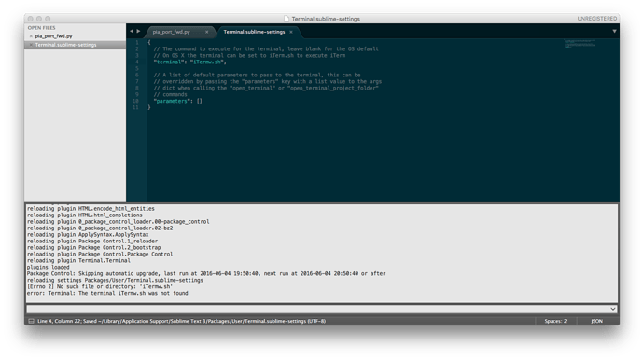This screenshot has height=360, width=644.
Task: Close pia_port_fwd.py from the Open Files sidebar
Action: pos(31,36)
